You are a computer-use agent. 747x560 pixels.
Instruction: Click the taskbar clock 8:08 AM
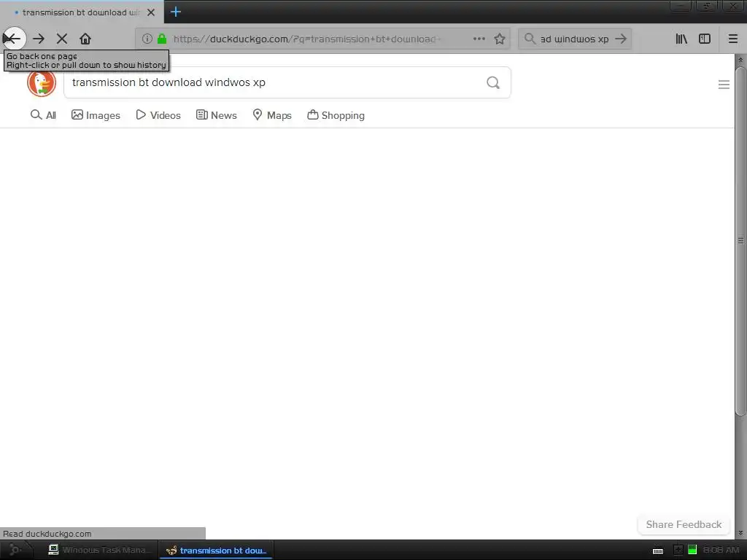point(721,550)
